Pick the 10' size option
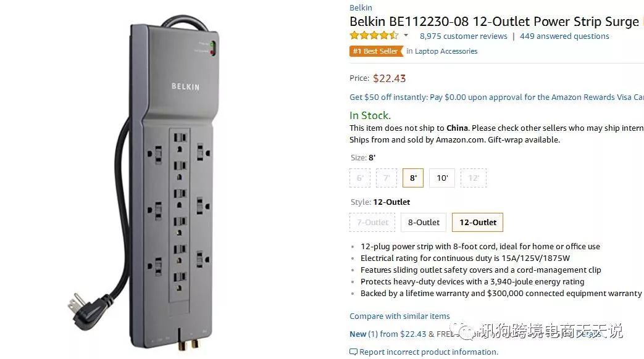Screen dimensions: 644x359 tap(442, 178)
